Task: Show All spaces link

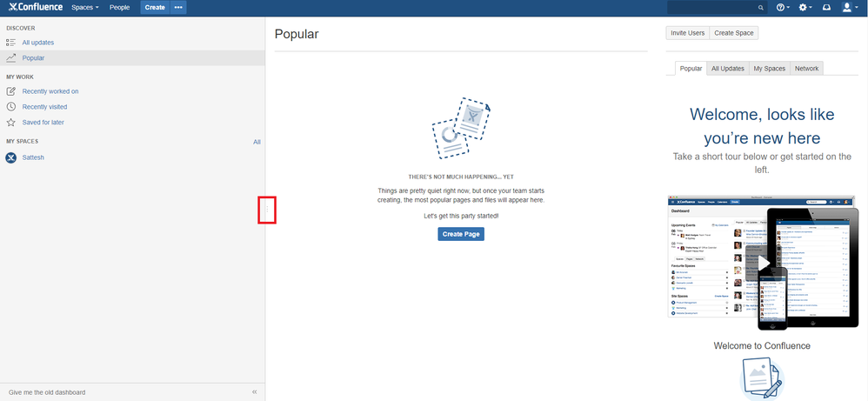Action: click(x=257, y=142)
